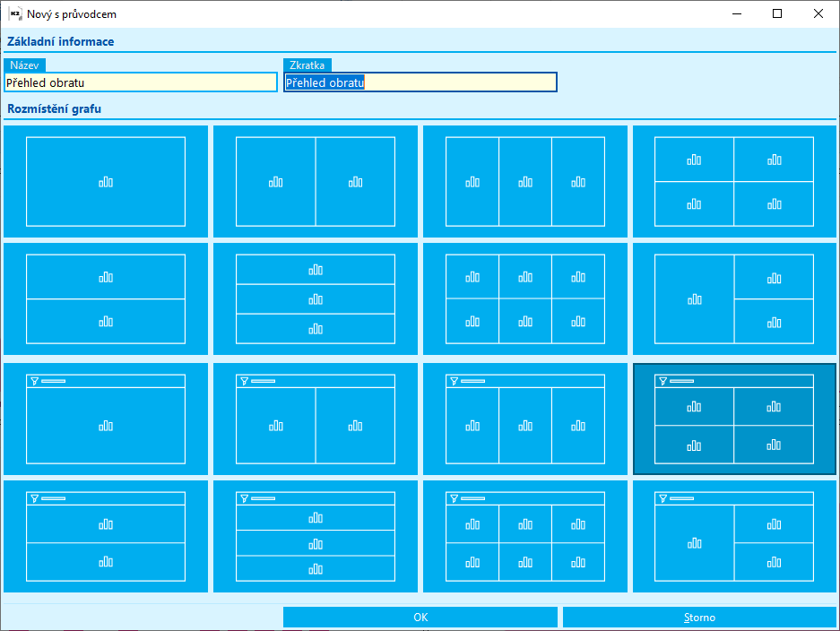Choose the one large plus two small layout without filter
This screenshot has height=631, width=840.
(x=734, y=298)
